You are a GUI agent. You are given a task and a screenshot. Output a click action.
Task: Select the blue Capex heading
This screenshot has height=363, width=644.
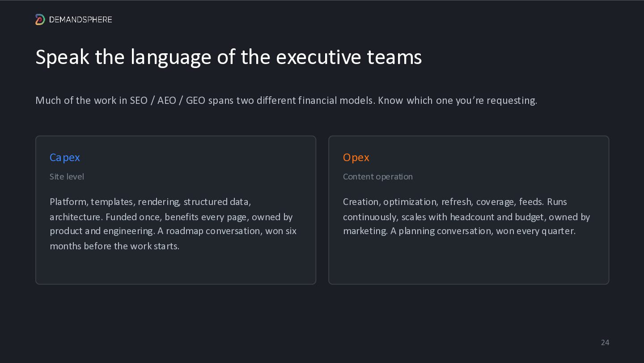65,158
